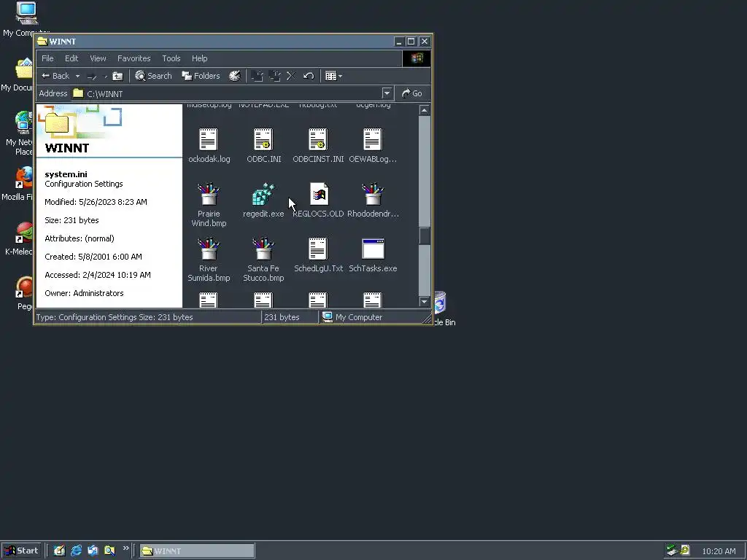Select the ODBC.INI file icon
Image resolution: width=747 pixels, height=560 pixels.
263,139
